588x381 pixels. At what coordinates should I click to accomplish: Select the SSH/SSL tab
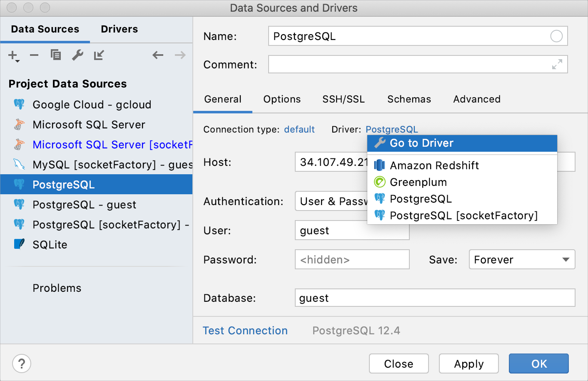coord(343,99)
